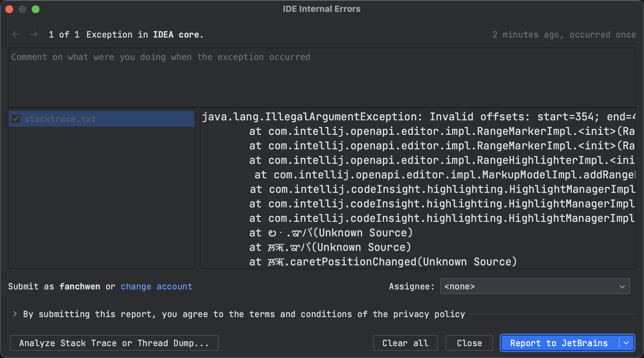Click the '2 minutes ago, occurred once' text
This screenshot has width=644, height=358.
click(x=564, y=35)
